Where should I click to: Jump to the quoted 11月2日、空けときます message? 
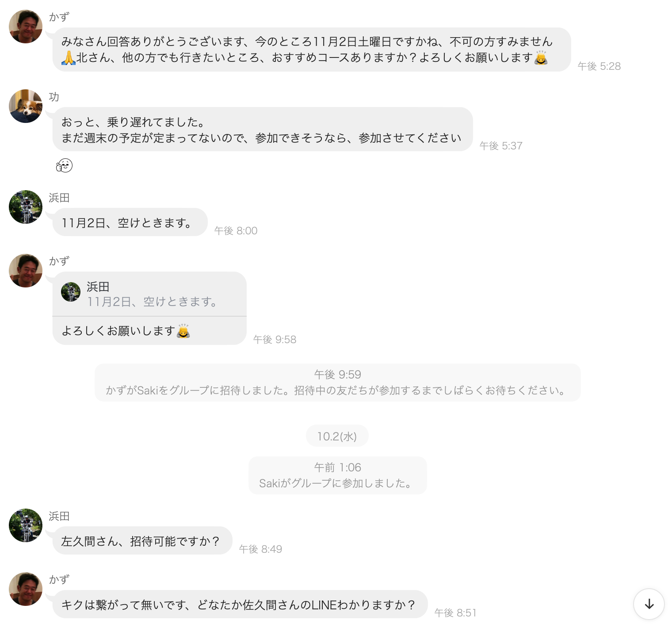pos(149,294)
